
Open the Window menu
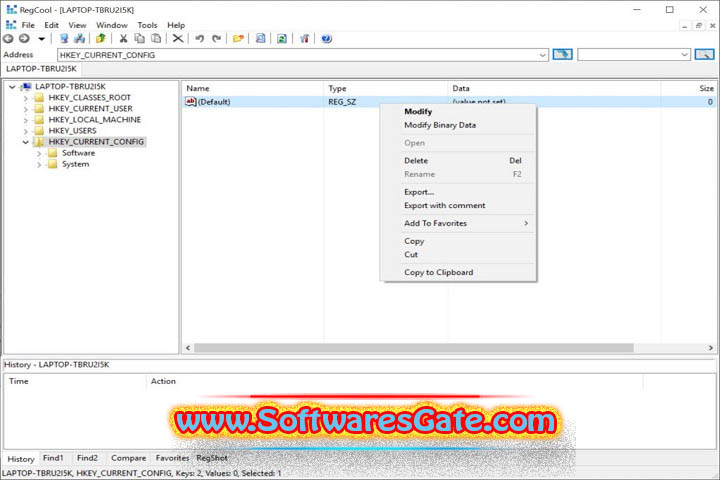(x=112, y=25)
